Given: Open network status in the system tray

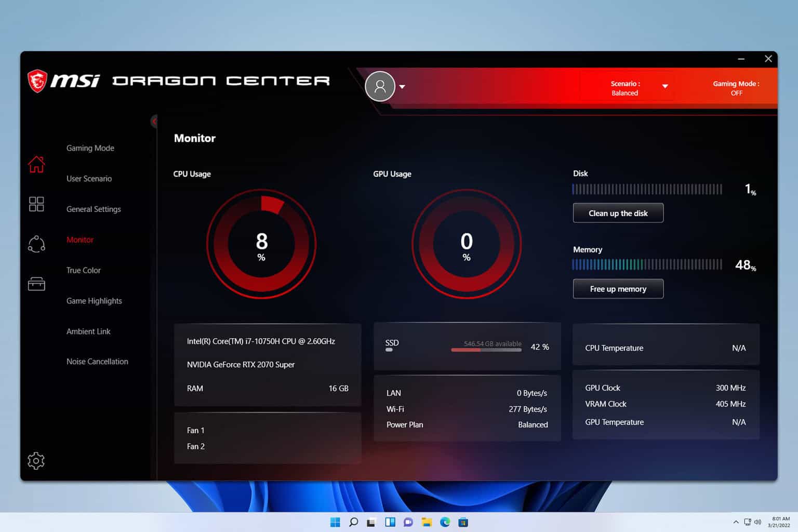Looking at the screenshot, I should [x=748, y=522].
